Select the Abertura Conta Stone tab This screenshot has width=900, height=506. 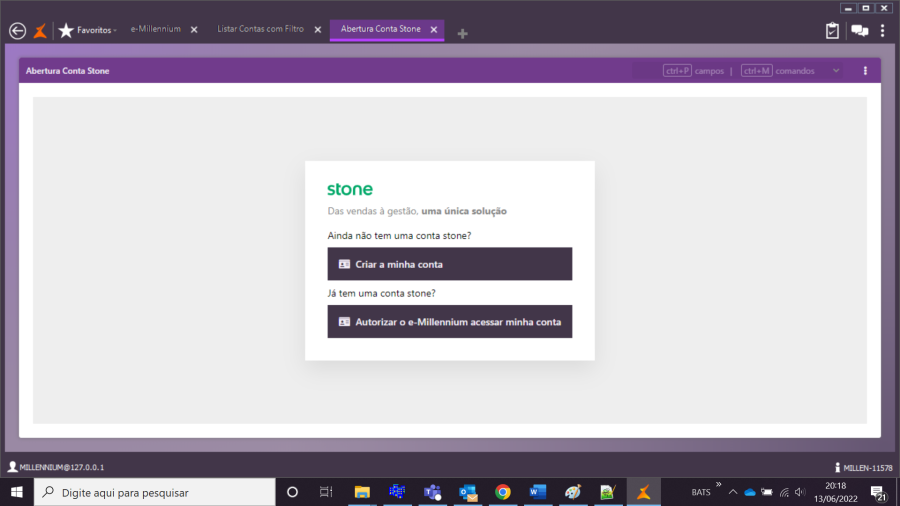381,29
